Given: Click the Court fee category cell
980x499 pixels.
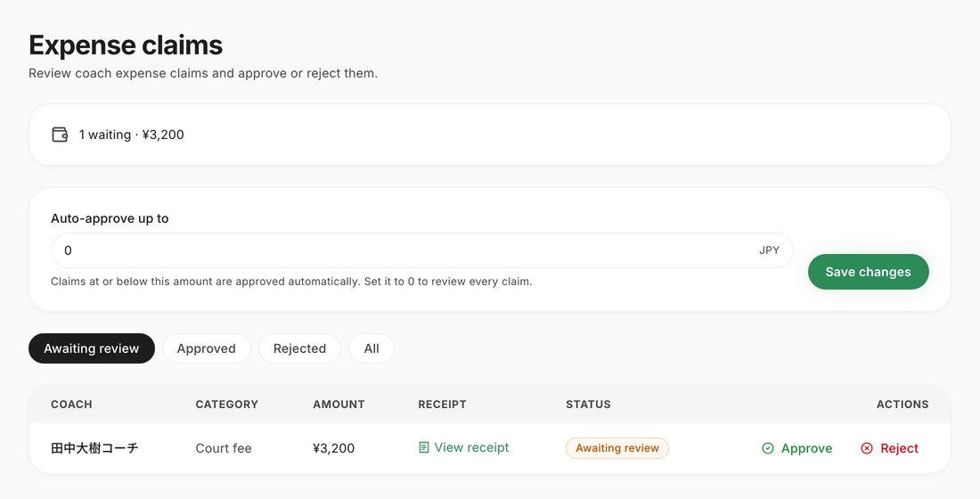Looking at the screenshot, I should [x=224, y=448].
